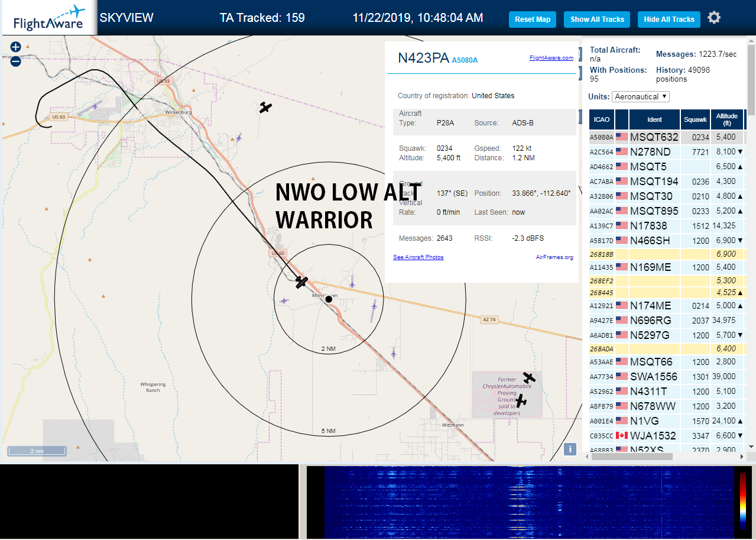Screen dimensions: 756x540
Task: Open the See Aircraft Photos link
Action: tap(418, 257)
